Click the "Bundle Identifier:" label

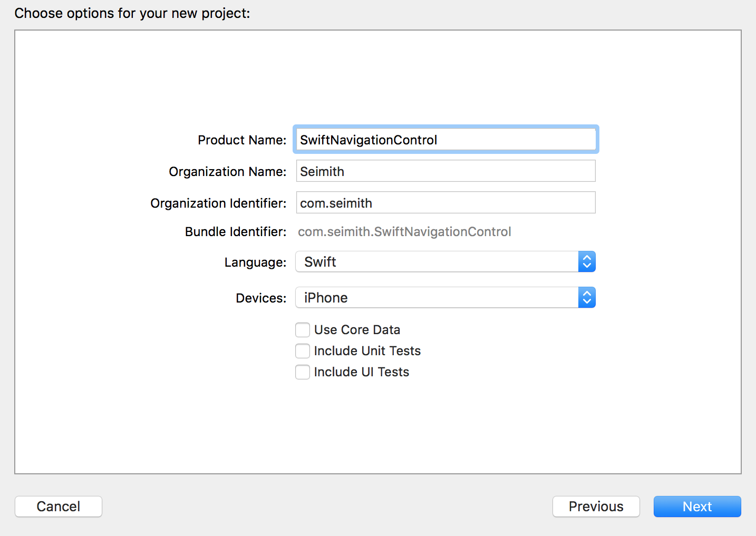236,232
